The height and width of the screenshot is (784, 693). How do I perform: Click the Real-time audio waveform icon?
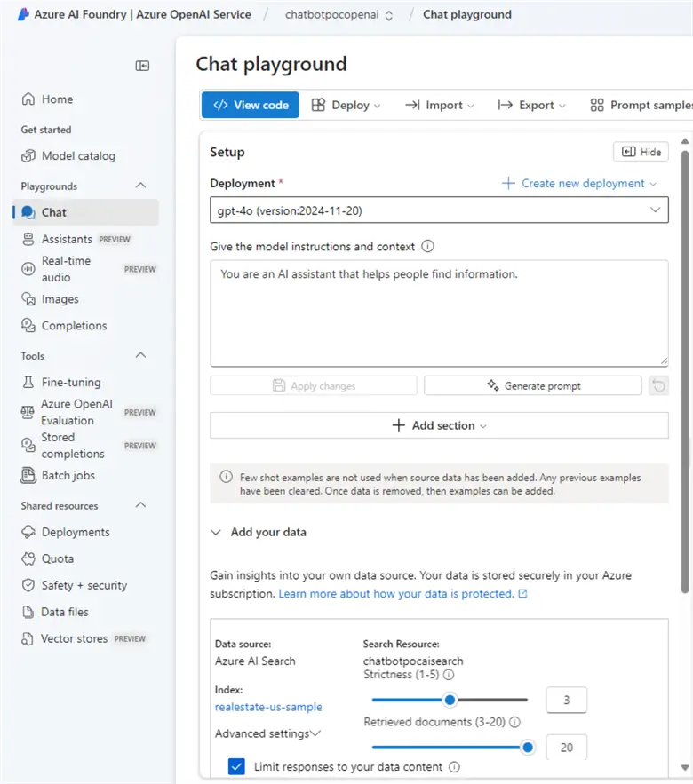[x=28, y=269]
